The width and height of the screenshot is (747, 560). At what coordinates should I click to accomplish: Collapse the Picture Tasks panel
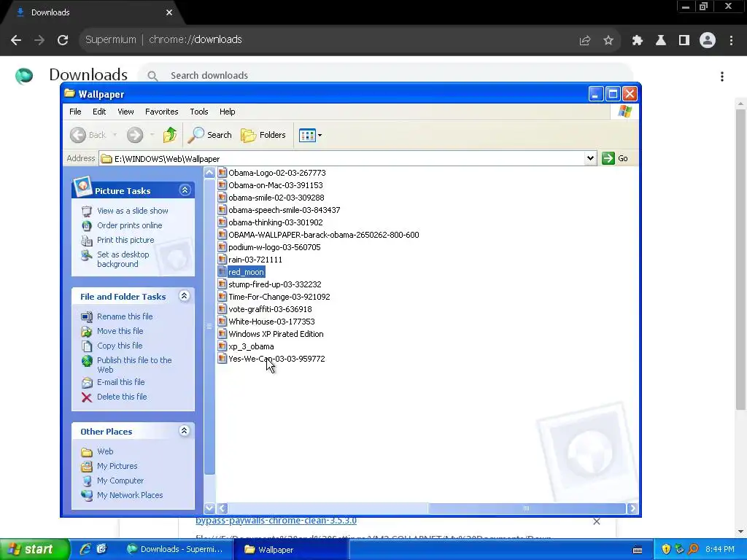click(x=185, y=190)
